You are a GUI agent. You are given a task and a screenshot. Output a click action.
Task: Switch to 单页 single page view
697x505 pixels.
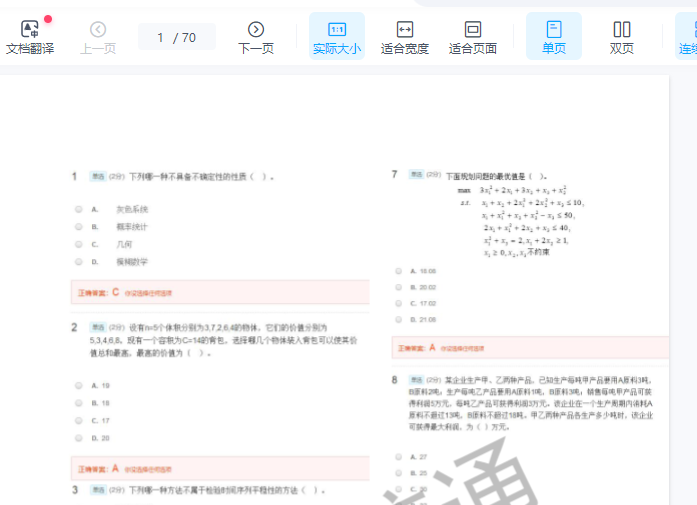pyautogui.click(x=554, y=37)
